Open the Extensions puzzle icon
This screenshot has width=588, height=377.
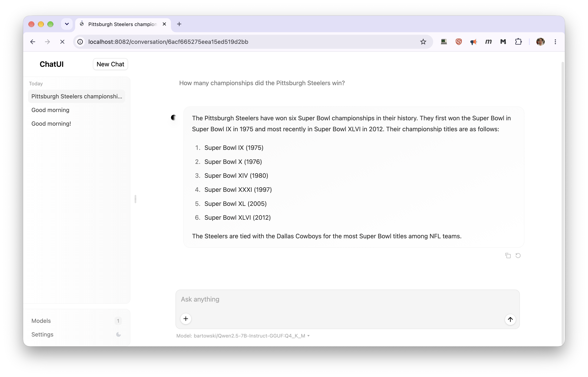point(518,42)
